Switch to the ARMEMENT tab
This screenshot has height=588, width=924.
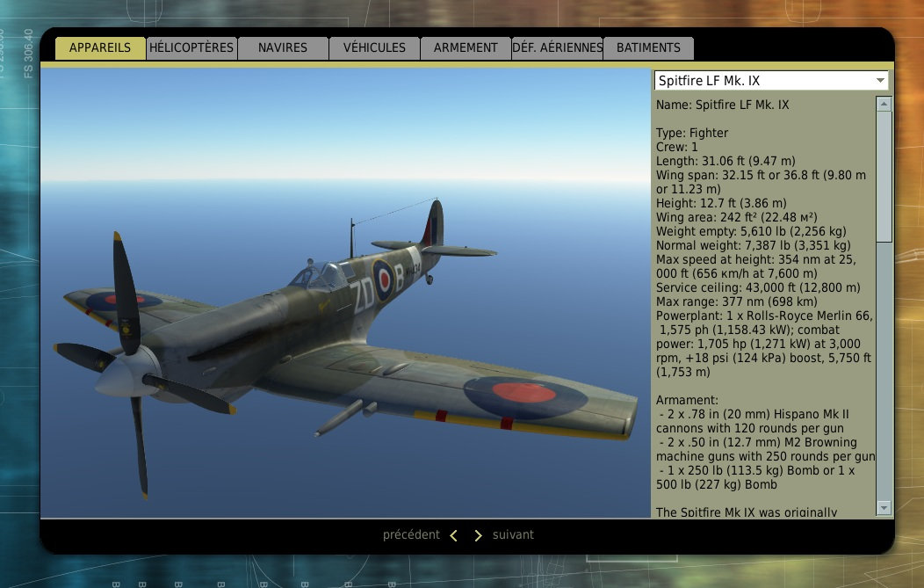[x=466, y=48]
